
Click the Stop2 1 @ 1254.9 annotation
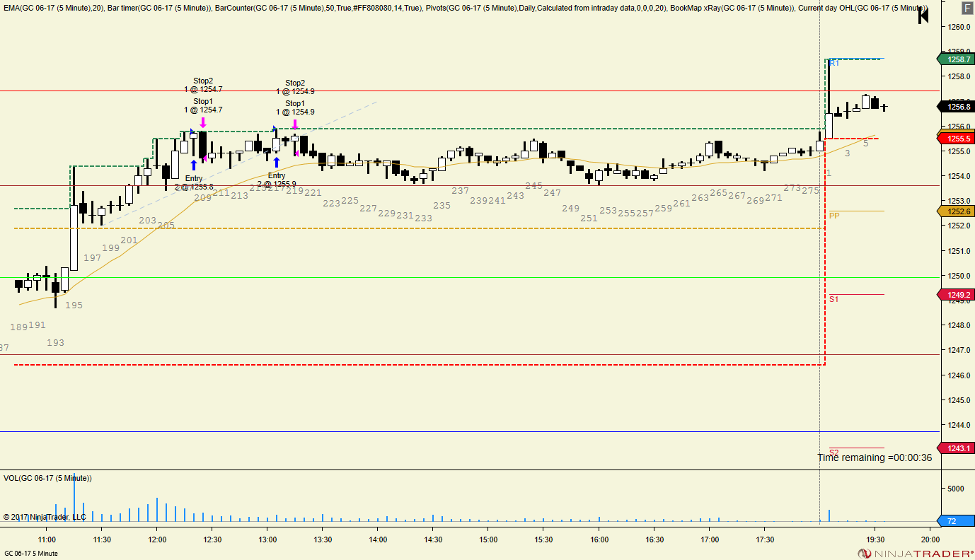click(x=295, y=87)
